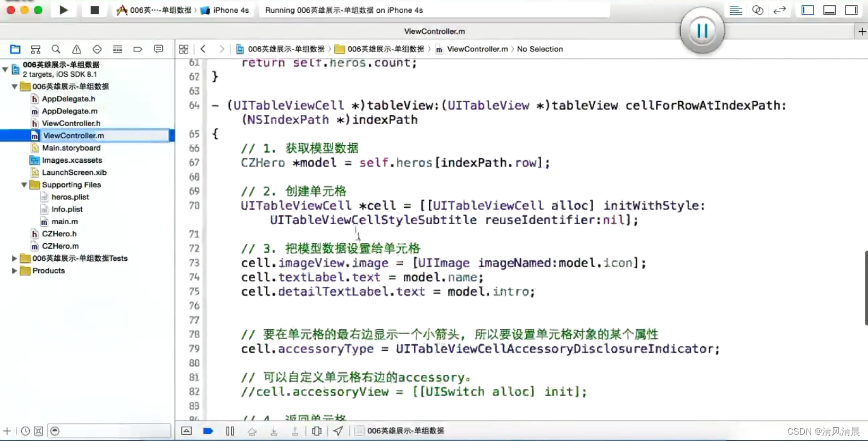Toggle the Utilities panel visibility

point(852,10)
